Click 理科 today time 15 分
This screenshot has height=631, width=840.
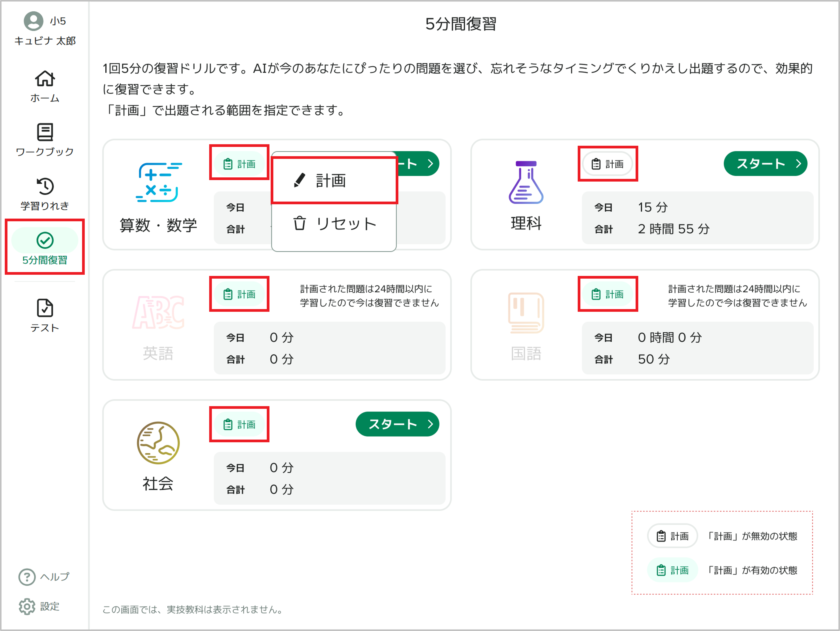[x=652, y=207]
